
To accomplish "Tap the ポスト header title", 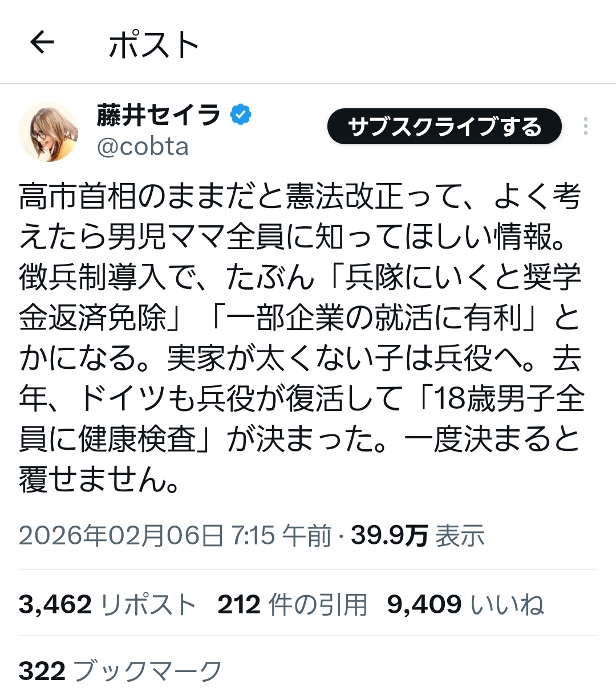I will tap(153, 44).
